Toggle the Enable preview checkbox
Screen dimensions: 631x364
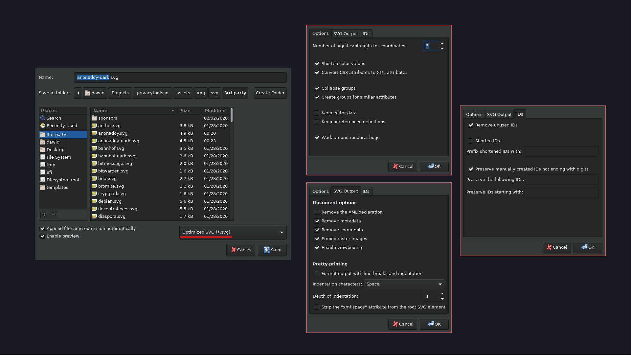click(42, 236)
